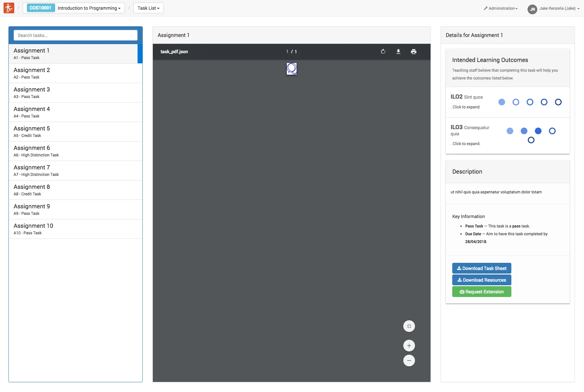Open the Task List dropdown

pos(148,8)
